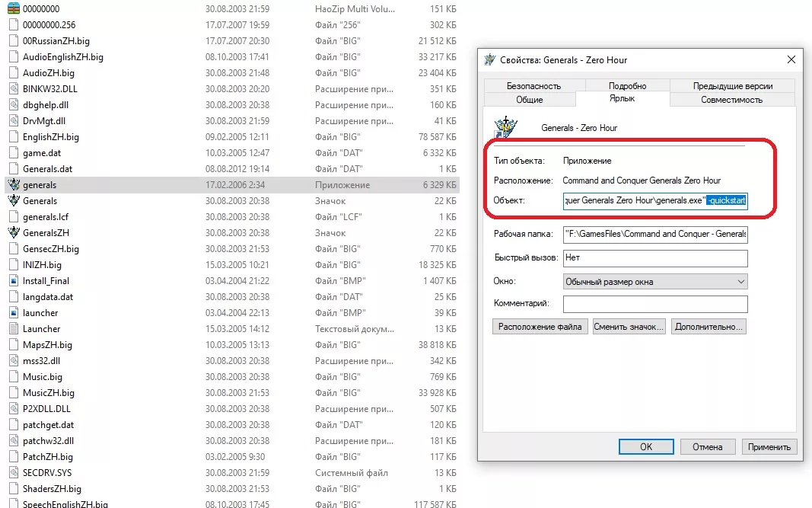
Task: Click the 00RussianZH.big file icon
Action: click(14, 41)
